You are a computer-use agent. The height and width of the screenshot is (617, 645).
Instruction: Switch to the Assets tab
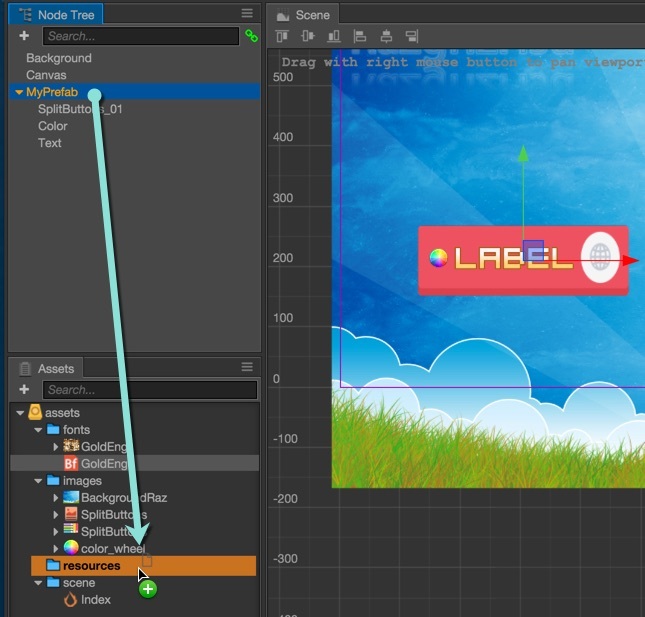coord(46,368)
